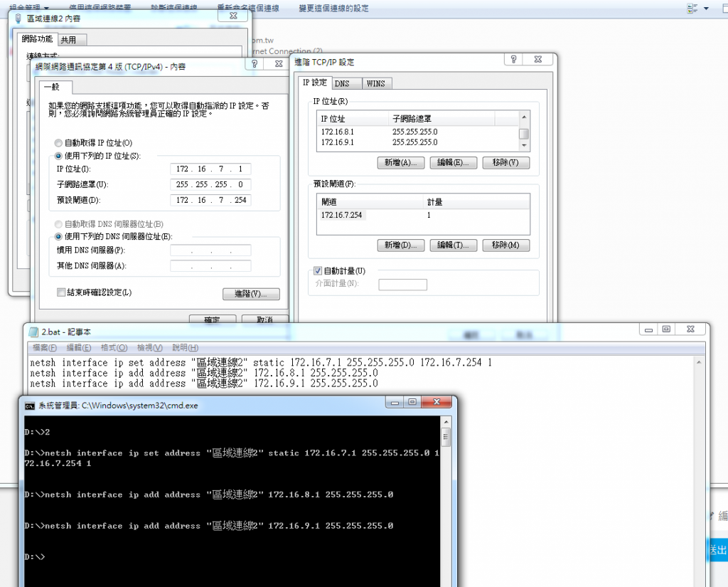Click the 子網路遮罩 column header
Image resolution: width=728 pixels, height=587 pixels.
[x=441, y=119]
